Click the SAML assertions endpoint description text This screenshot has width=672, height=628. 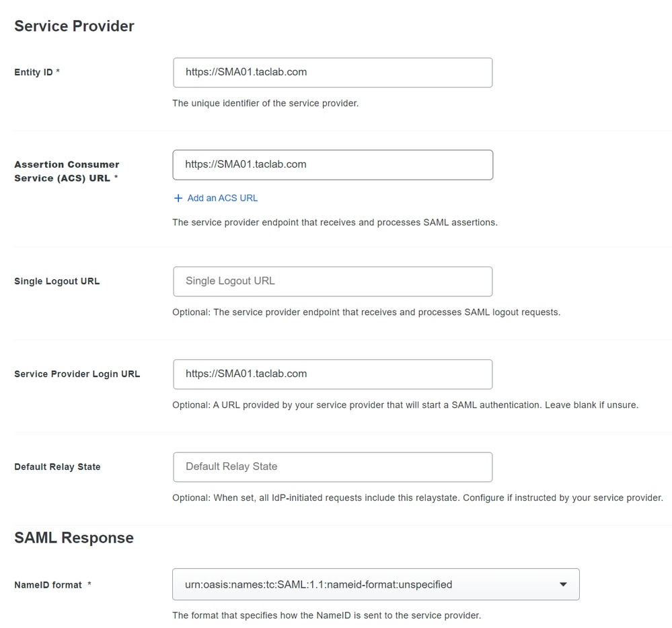335,222
